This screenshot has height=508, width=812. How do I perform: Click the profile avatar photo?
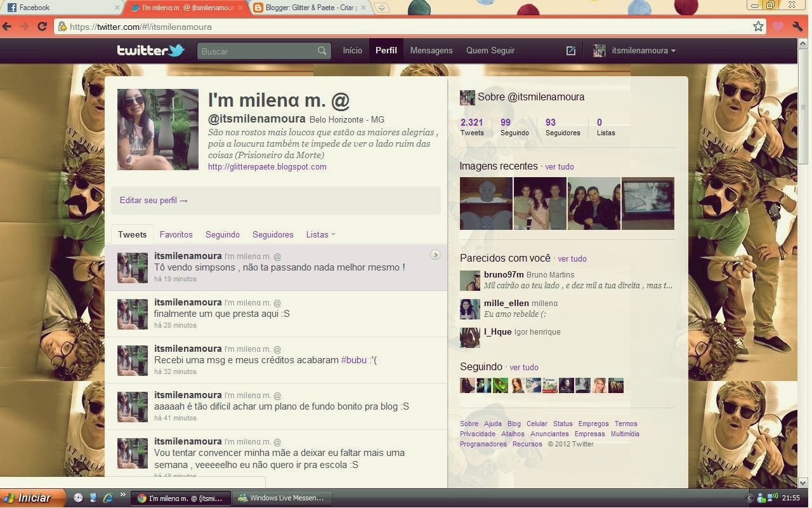[x=158, y=130]
